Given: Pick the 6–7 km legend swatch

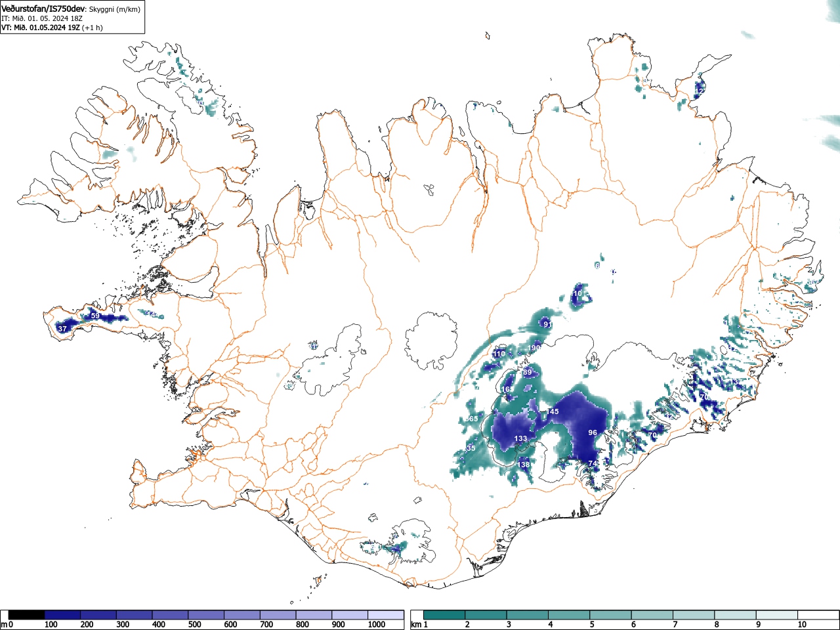Looking at the screenshot, I should [651, 615].
